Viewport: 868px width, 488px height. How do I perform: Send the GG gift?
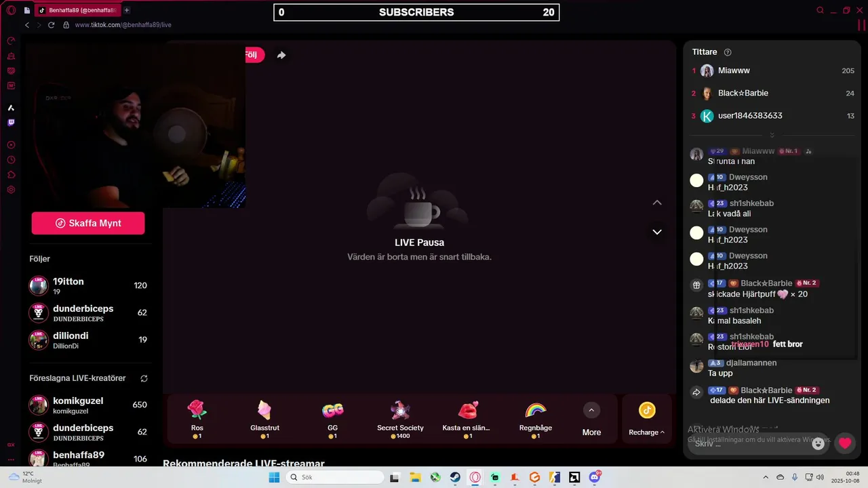pos(332,419)
